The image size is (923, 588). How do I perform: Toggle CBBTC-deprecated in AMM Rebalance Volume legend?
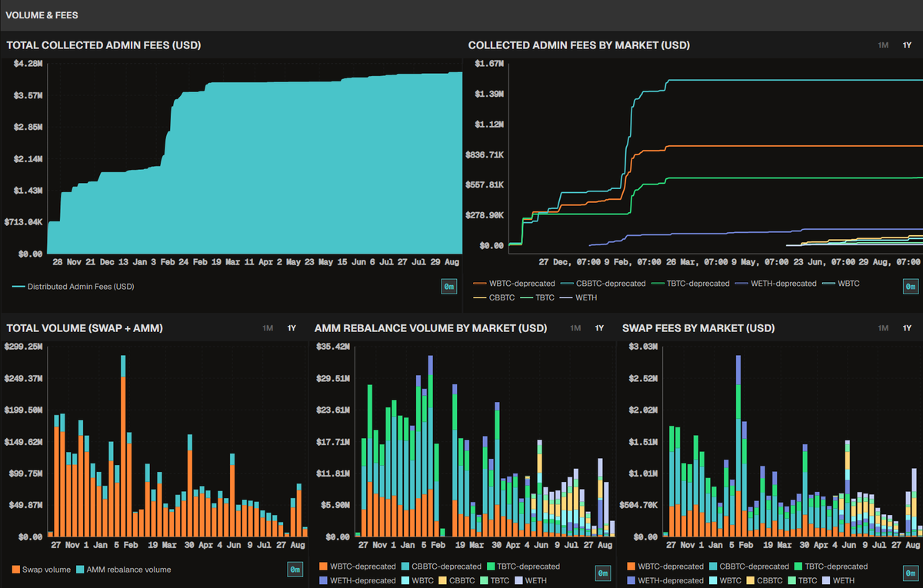click(442, 566)
